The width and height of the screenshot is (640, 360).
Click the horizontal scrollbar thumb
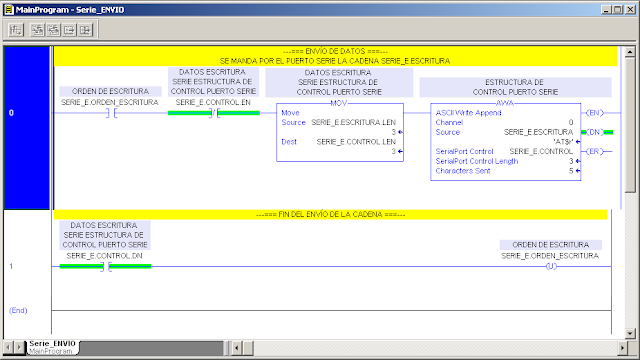pos(248,348)
